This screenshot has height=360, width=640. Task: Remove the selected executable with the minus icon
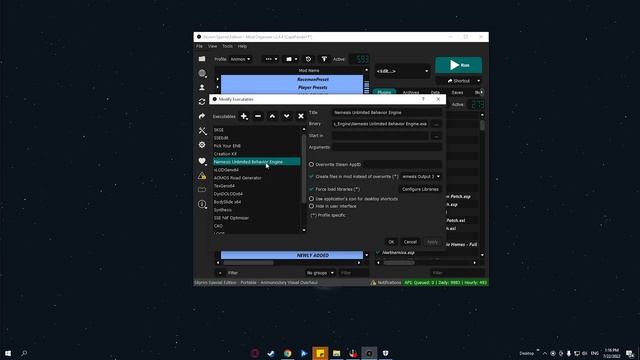coord(258,116)
